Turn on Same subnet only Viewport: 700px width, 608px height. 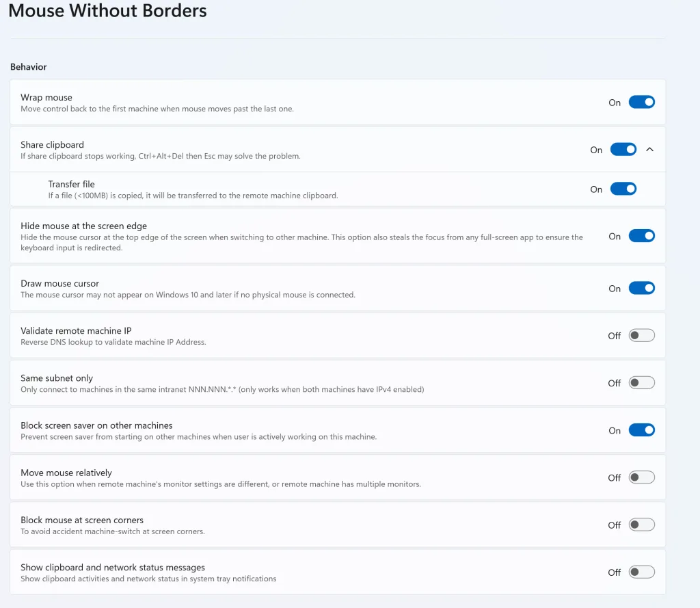pyautogui.click(x=641, y=382)
